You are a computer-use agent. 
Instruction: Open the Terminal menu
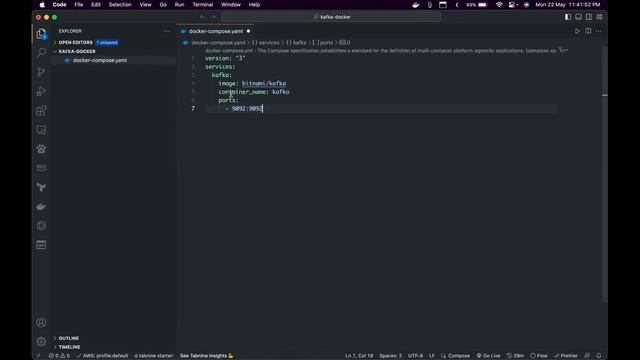pyautogui.click(x=203, y=5)
